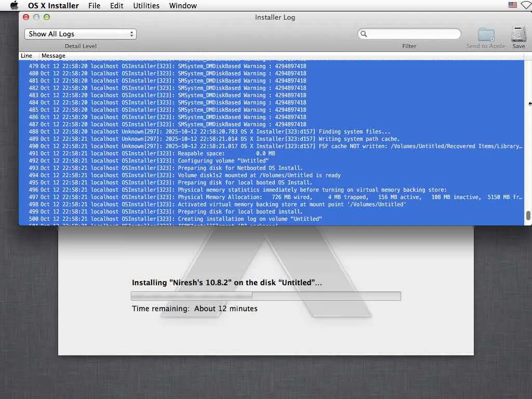The width and height of the screenshot is (532, 399).
Task: Select line 494 'Volume disk1s2 mounted'
Action: [x=271, y=176]
